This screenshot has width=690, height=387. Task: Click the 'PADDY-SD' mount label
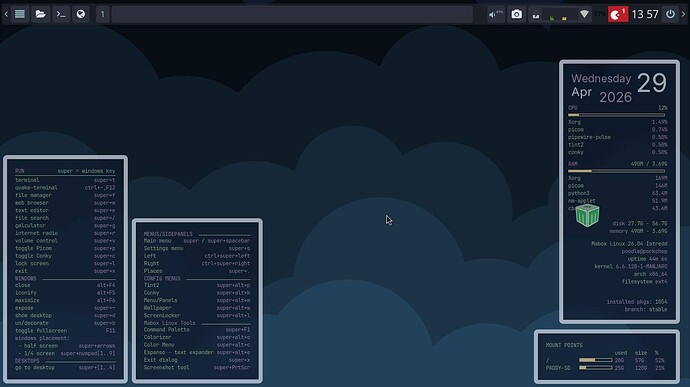click(558, 368)
